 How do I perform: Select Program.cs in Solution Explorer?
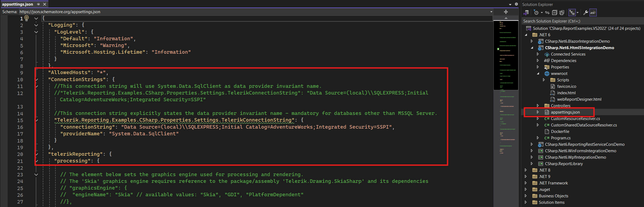point(560,138)
